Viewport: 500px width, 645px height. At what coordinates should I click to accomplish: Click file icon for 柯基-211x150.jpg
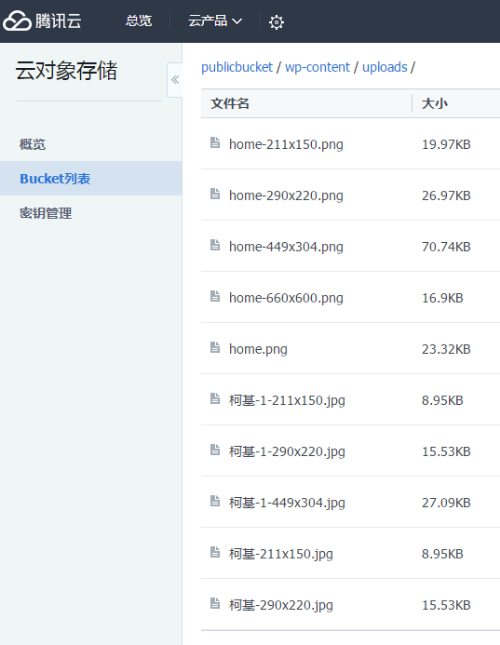[x=215, y=552]
